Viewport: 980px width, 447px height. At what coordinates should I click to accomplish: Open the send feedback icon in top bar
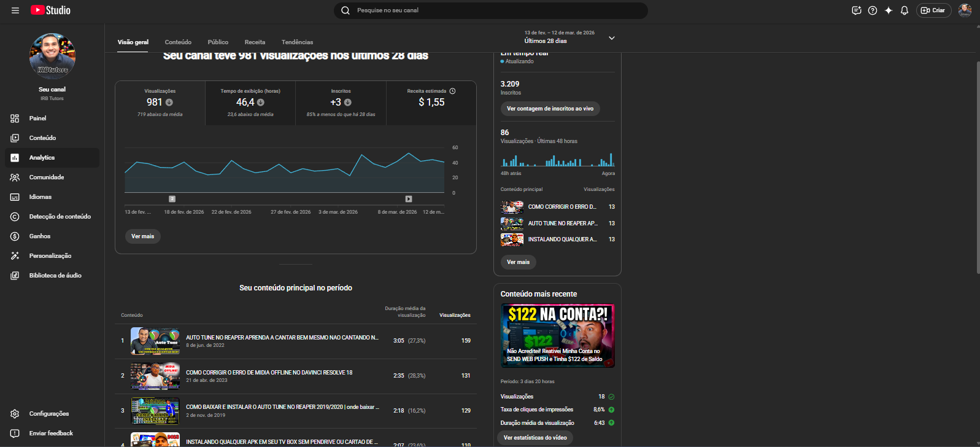856,10
